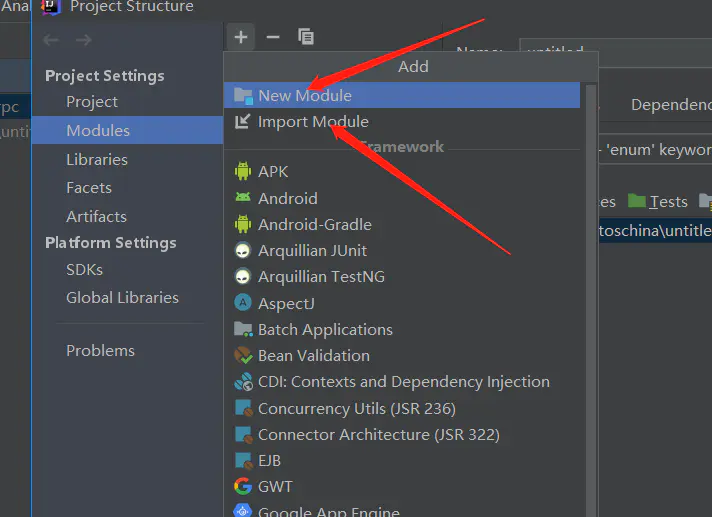Click the back navigation arrow
Image resolution: width=712 pixels, height=517 pixels.
point(52,40)
